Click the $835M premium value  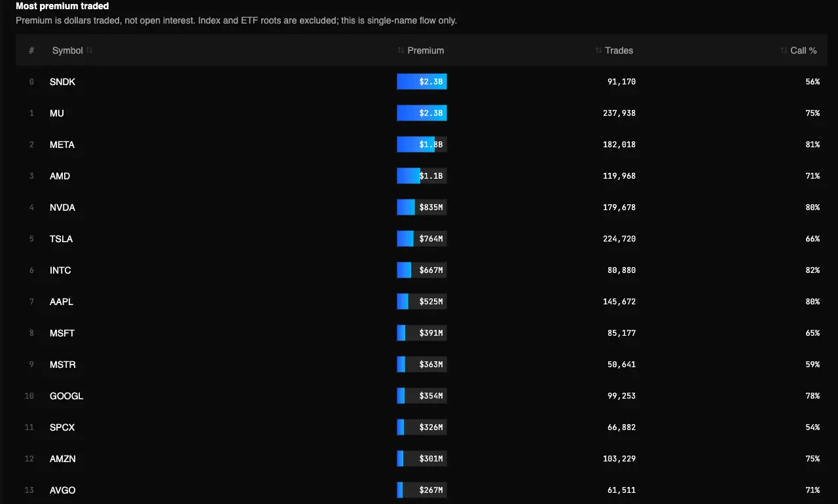point(431,207)
